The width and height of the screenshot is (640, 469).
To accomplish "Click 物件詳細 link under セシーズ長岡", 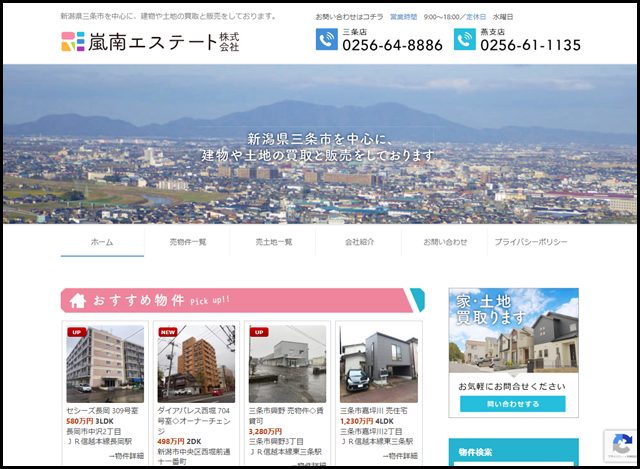I will click(x=127, y=456).
